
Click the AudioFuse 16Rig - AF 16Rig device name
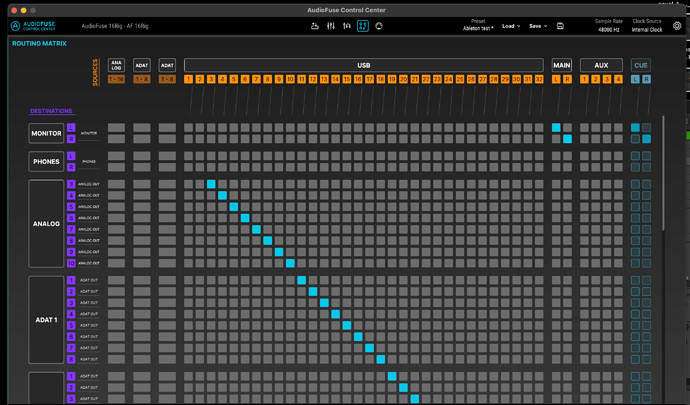115,26
